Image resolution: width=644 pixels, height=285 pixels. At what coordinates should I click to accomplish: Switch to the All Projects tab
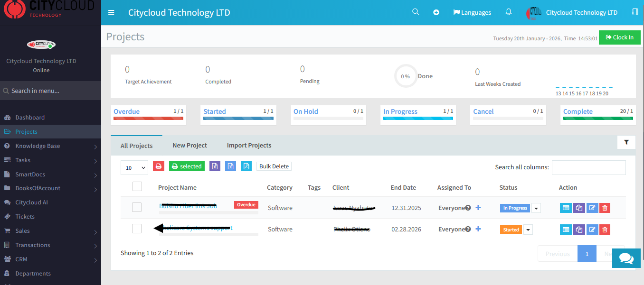pyautogui.click(x=137, y=146)
